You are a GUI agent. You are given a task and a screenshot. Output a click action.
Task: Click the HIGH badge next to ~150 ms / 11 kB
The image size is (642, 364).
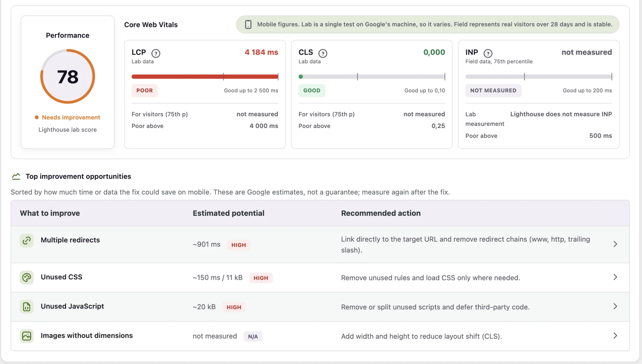click(x=261, y=278)
